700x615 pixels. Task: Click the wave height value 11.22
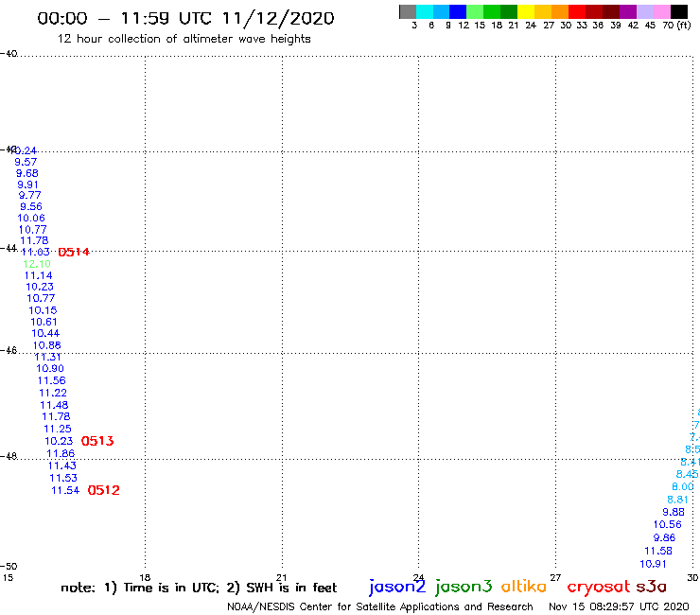[x=53, y=393]
